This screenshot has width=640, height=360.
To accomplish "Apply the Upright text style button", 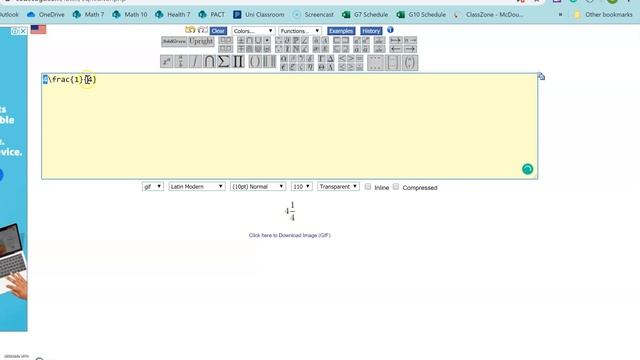I will pos(201,41).
